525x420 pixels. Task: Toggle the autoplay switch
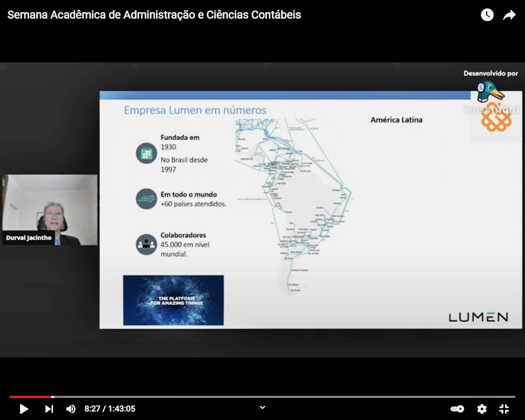coord(457,408)
